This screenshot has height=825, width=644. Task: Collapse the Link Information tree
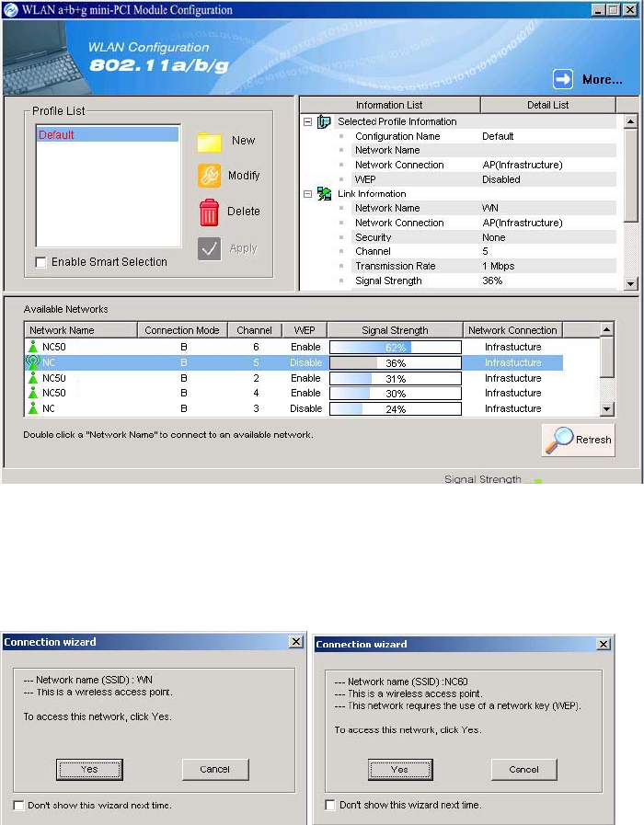308,194
